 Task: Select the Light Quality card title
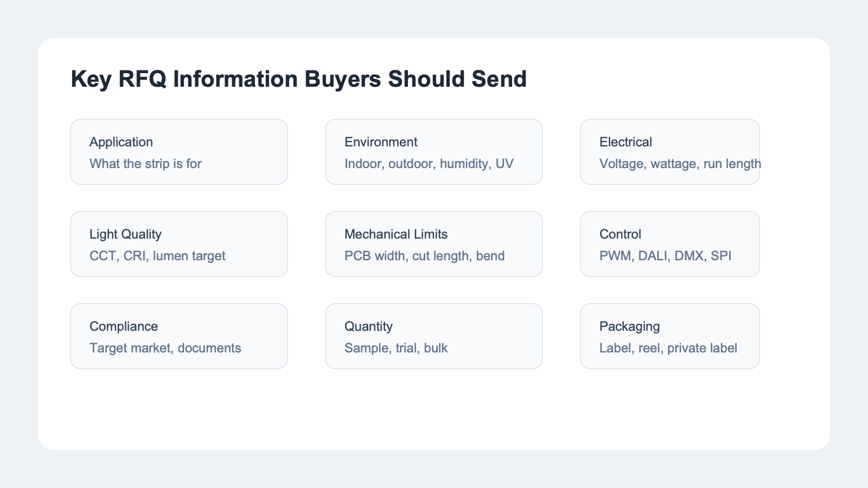click(x=125, y=234)
